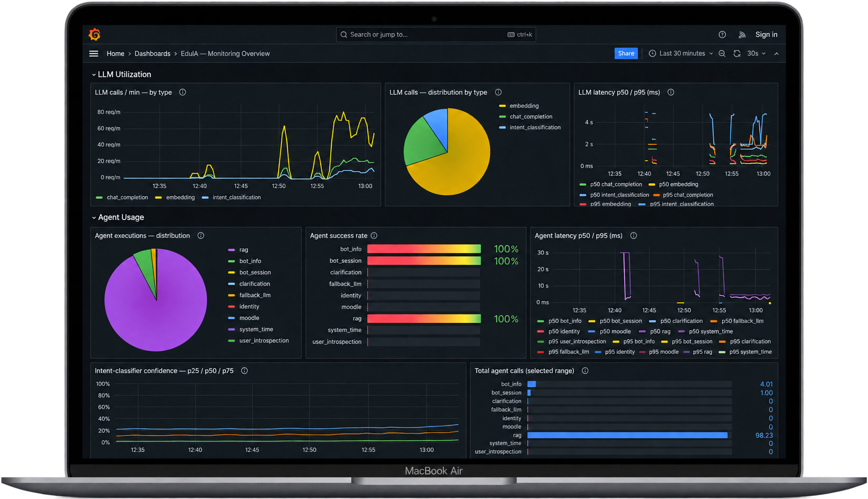
Task: Collapse the LLM Utilization row
Action: click(121, 75)
